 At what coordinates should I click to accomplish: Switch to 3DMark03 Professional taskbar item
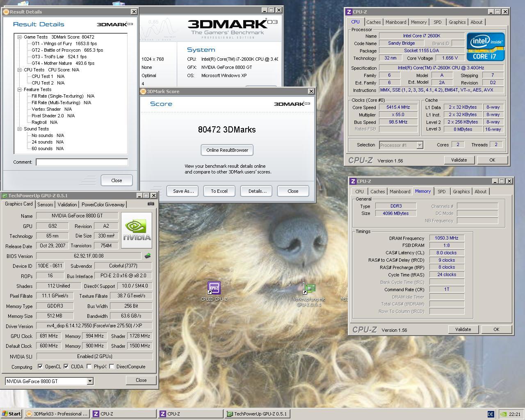click(57, 414)
